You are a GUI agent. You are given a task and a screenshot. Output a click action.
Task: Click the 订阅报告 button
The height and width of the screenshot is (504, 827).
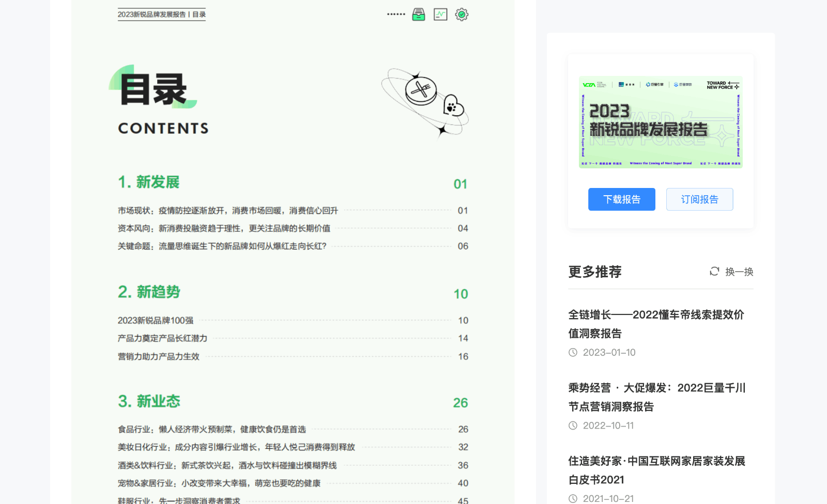[700, 199]
